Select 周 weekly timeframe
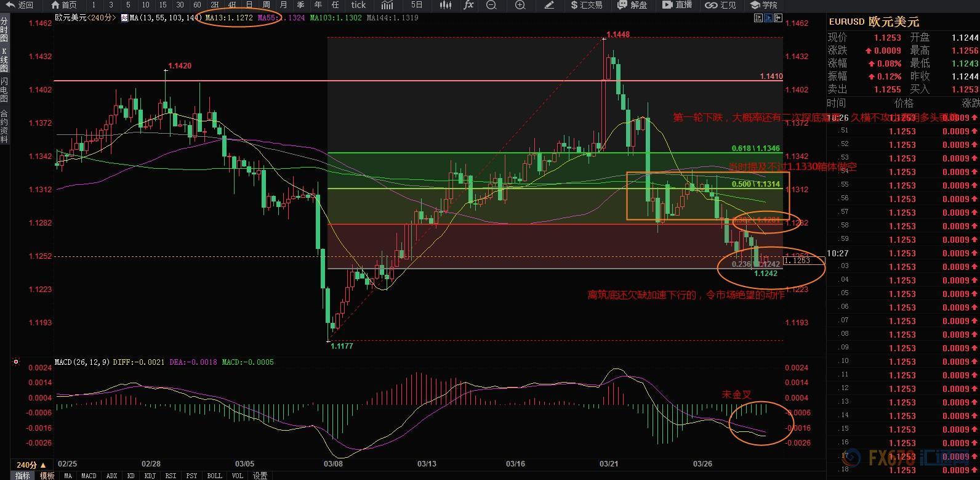 pos(266,5)
